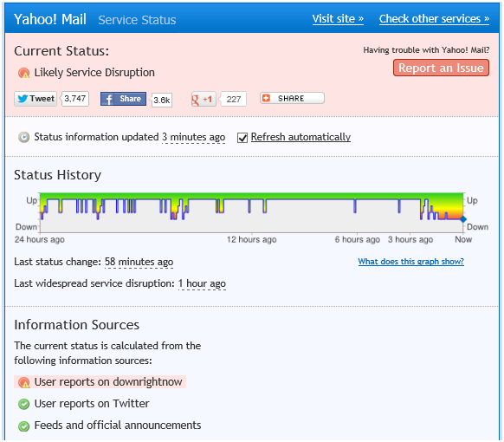The image size is (504, 442).
Task: Click the green check icon for Twitter reports
Action: (x=23, y=404)
